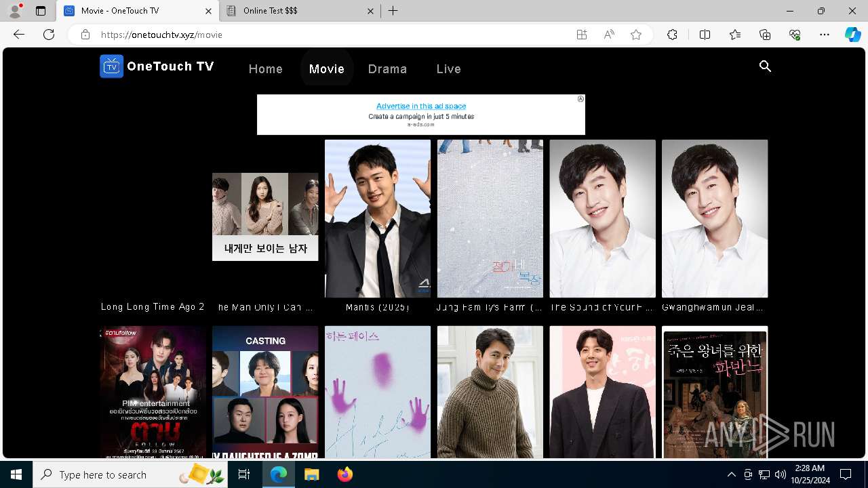Open Split screen view

click(x=705, y=35)
